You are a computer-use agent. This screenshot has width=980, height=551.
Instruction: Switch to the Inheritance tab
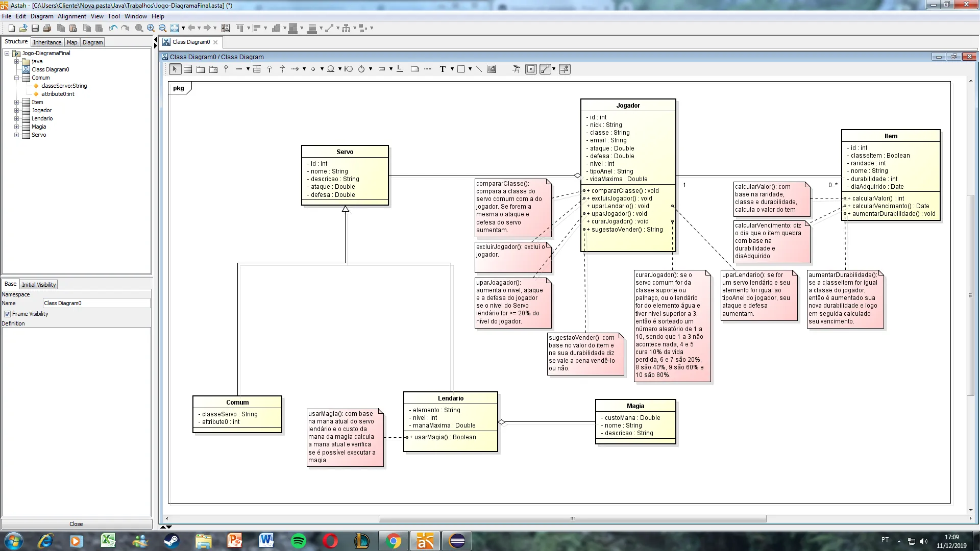click(47, 42)
